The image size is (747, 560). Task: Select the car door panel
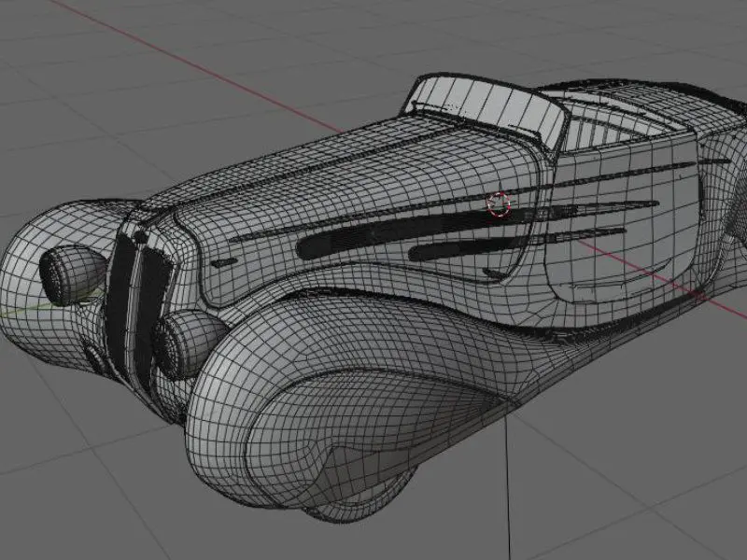[624, 221]
